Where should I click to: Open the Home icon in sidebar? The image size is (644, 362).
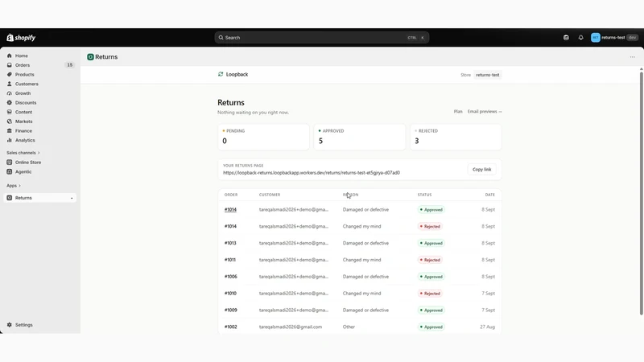[10, 56]
